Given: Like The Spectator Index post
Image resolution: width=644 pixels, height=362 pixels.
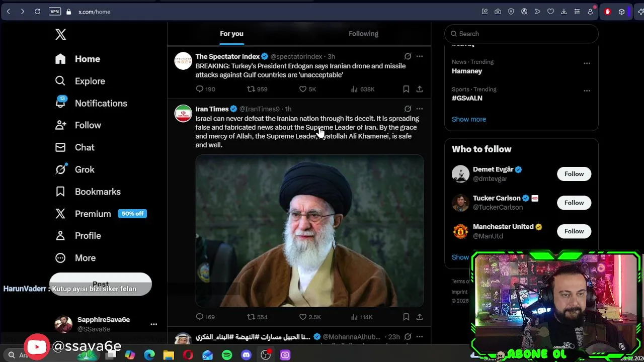Looking at the screenshot, I should (x=307, y=89).
